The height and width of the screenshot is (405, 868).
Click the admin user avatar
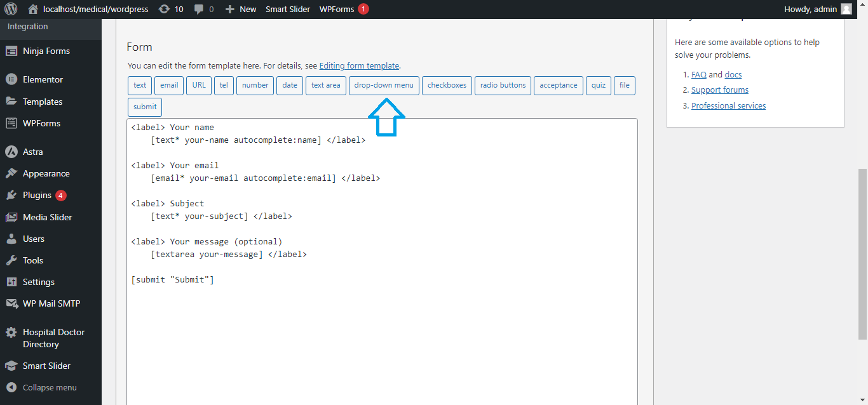click(x=846, y=9)
